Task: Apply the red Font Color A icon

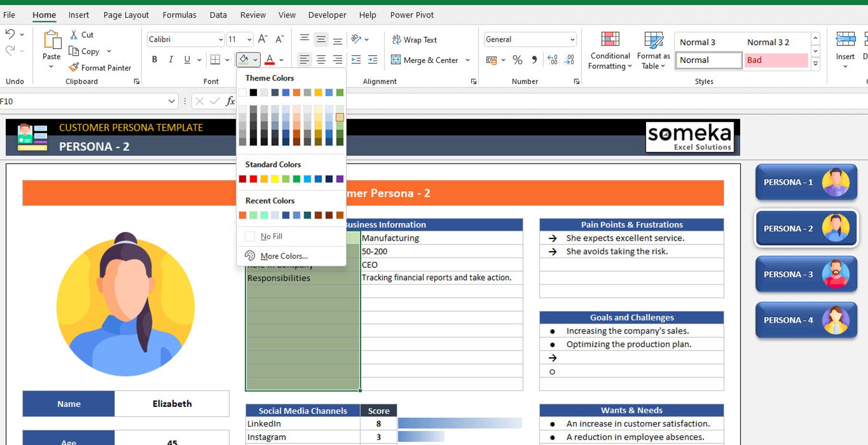Action: (269, 59)
